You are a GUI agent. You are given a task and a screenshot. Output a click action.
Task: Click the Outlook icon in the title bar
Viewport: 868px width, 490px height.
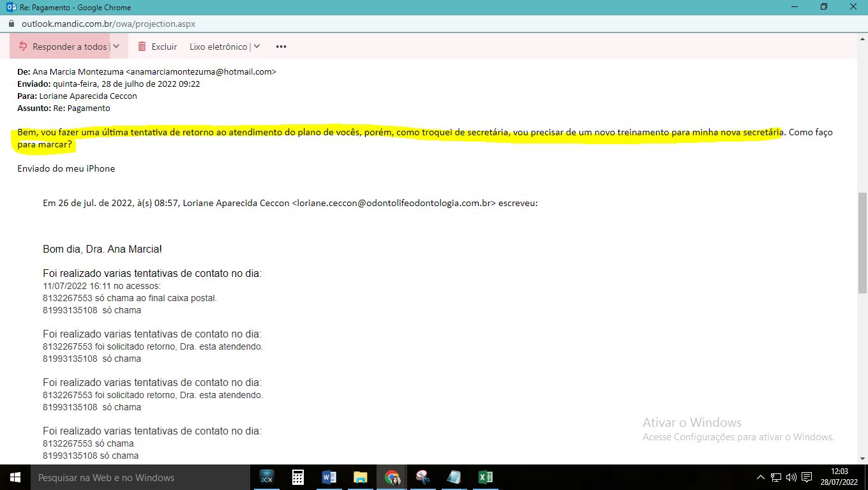click(11, 7)
